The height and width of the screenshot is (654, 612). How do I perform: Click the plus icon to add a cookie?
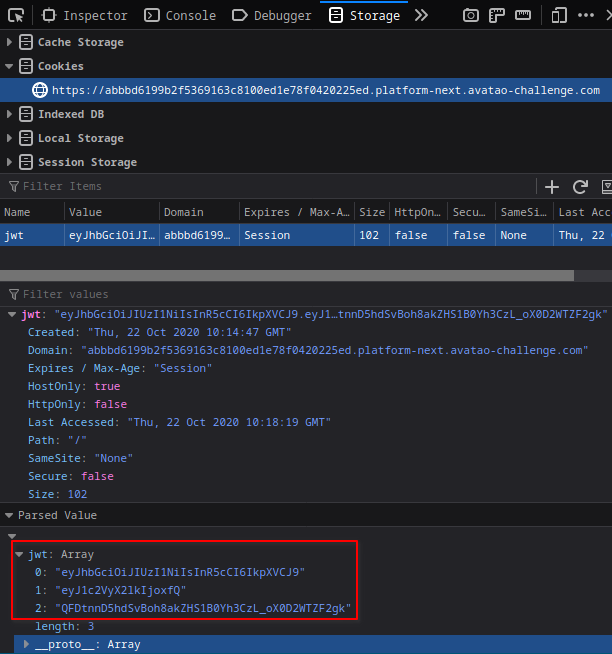(552, 187)
